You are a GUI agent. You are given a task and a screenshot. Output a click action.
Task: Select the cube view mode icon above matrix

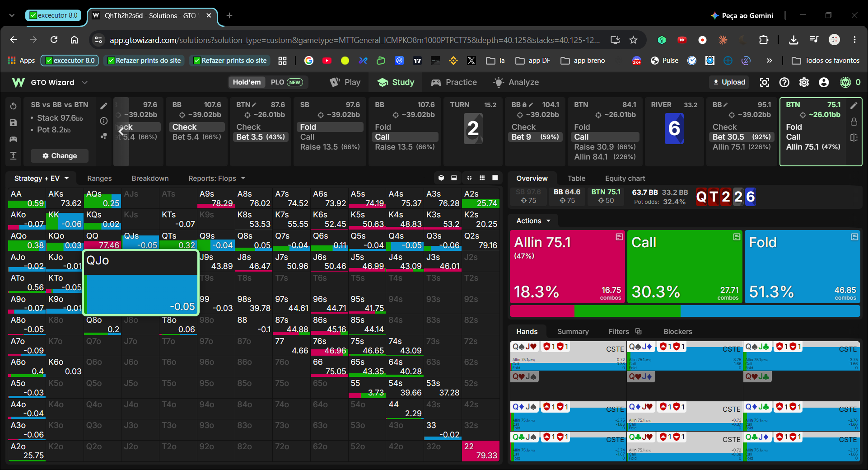pos(441,178)
